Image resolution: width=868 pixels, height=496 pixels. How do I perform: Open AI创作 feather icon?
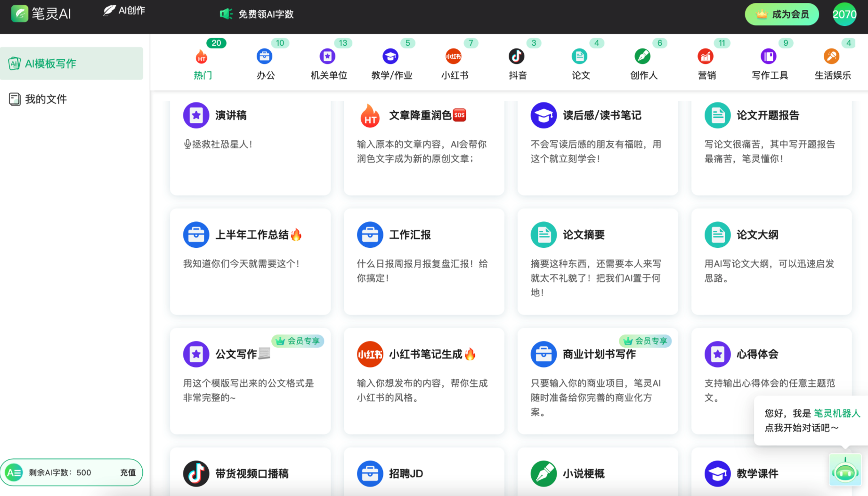tap(109, 10)
